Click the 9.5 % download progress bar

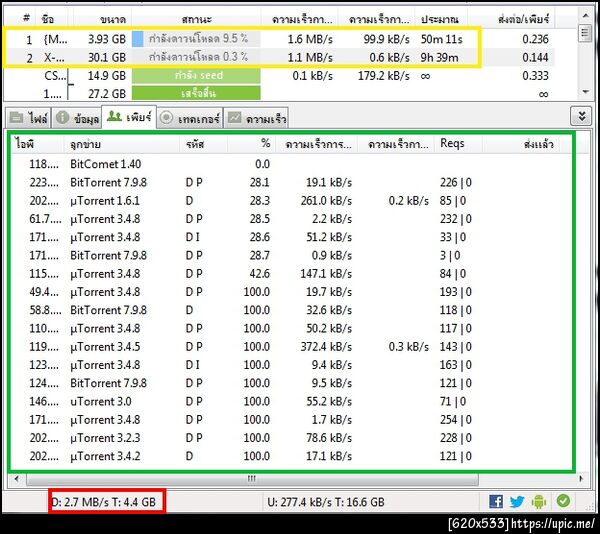[x=196, y=39]
